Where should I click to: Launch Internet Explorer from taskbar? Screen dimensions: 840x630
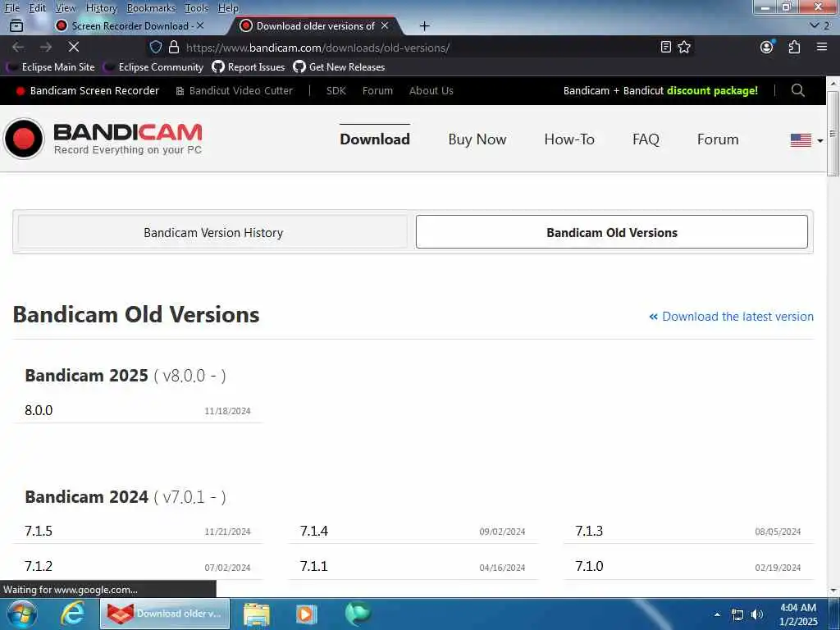[x=73, y=614]
